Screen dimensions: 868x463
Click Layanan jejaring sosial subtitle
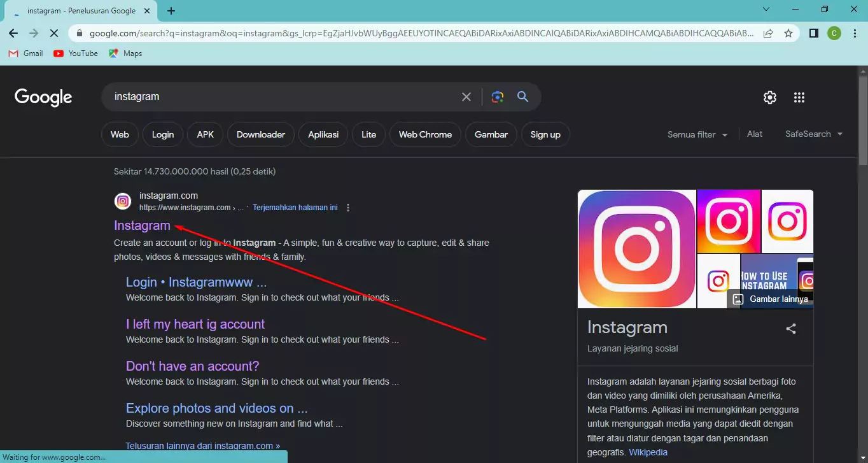tap(633, 348)
